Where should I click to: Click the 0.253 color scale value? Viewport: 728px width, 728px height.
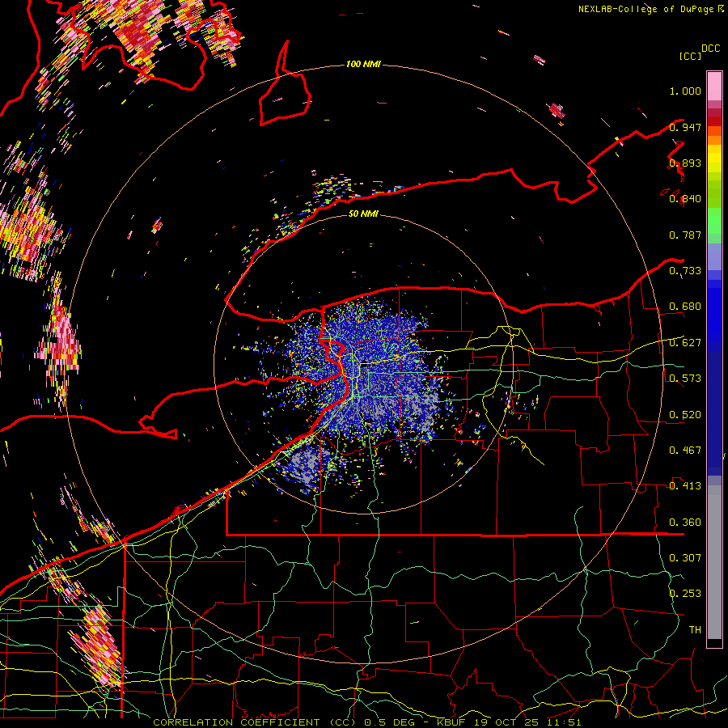685,594
